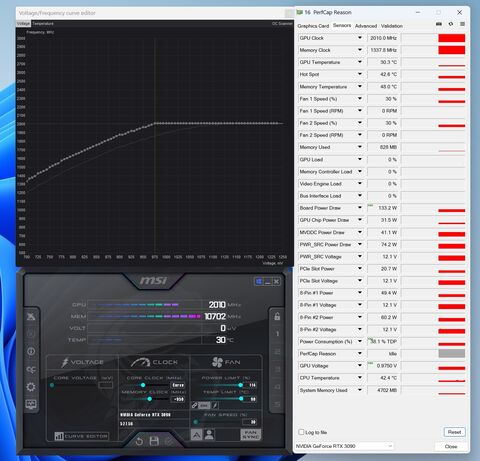Open the GPU-Z hamburger menu
The width and height of the screenshot is (480, 461).
(462, 24)
